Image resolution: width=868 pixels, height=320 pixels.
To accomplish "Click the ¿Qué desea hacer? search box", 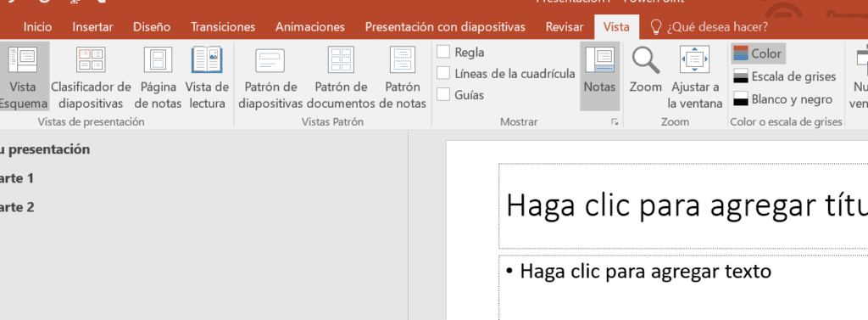I will point(717,26).
